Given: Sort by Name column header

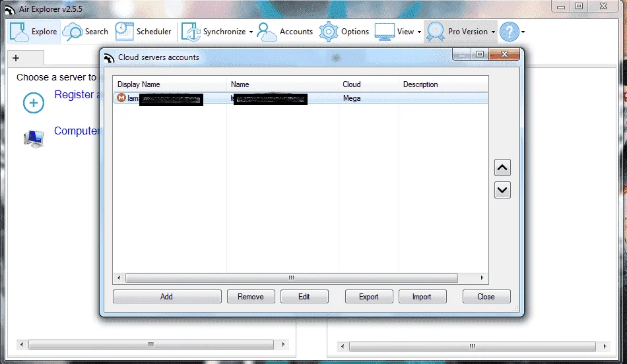Looking at the screenshot, I should tap(282, 84).
